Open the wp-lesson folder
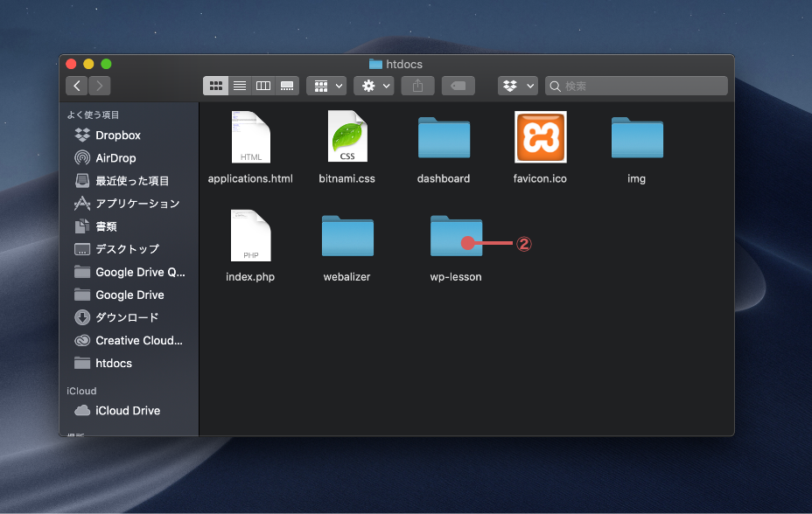 455,237
